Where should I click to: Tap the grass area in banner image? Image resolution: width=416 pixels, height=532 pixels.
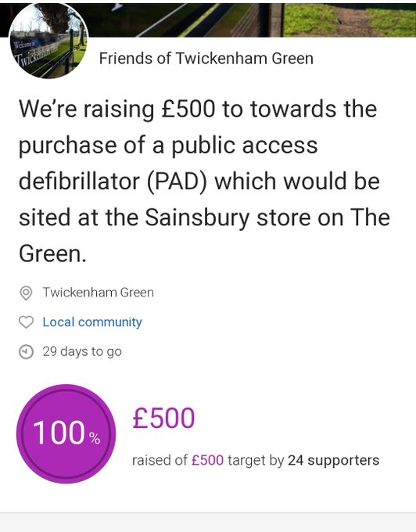pyautogui.click(x=350, y=20)
